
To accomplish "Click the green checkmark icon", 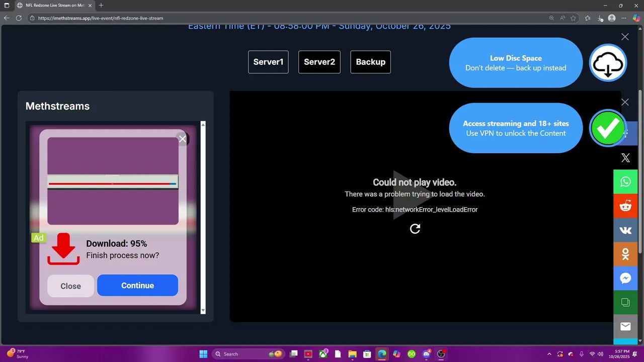I will click(x=608, y=128).
